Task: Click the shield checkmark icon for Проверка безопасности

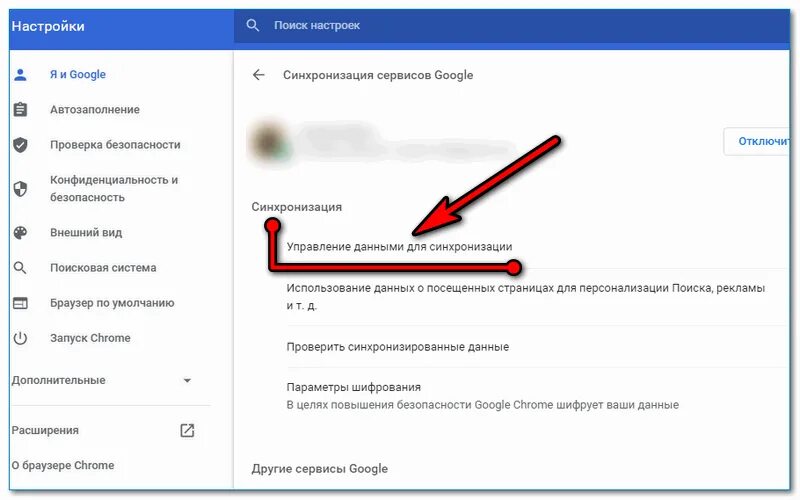Action: (20, 145)
